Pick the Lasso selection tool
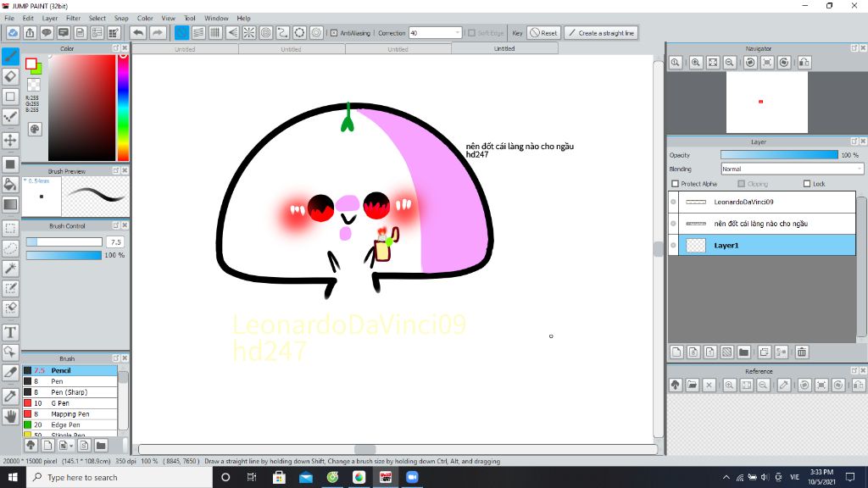Viewport: 868px width, 488px height. 10,248
